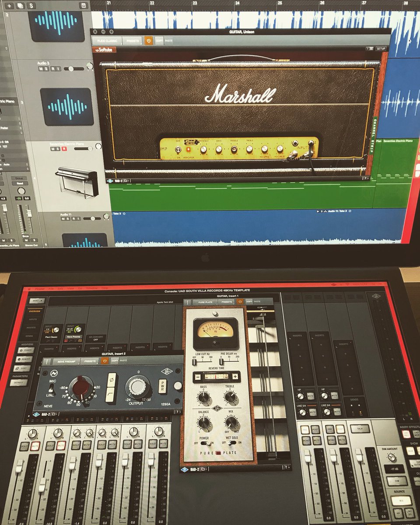The width and height of the screenshot is (420, 525).
Task: Mute the Audio 11 track
Action: [63, 218]
